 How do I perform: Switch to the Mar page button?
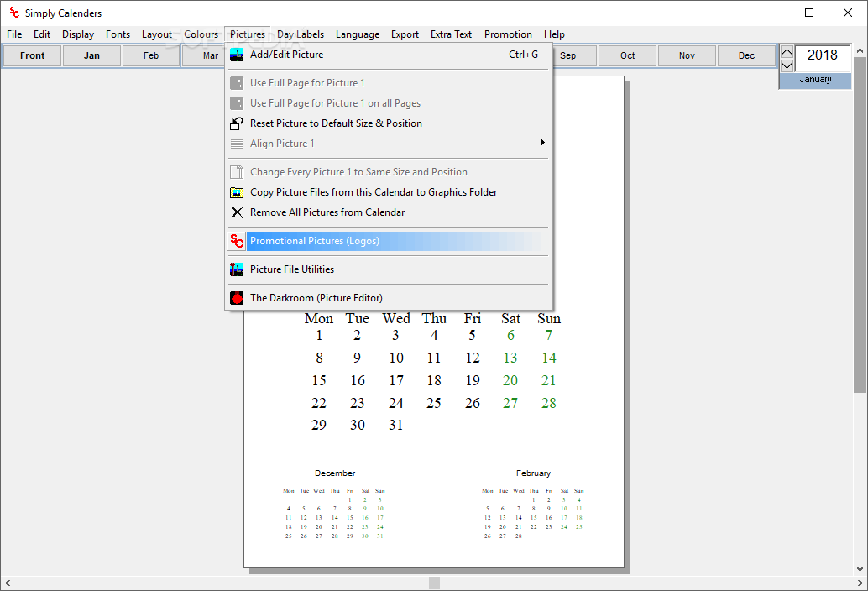tap(204, 56)
